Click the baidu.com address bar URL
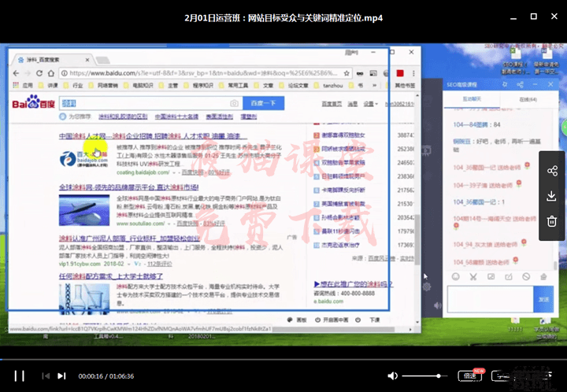 tap(203, 73)
